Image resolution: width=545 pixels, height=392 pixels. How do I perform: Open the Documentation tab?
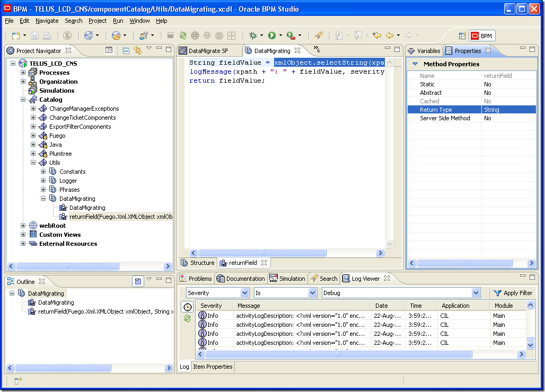[x=241, y=279]
